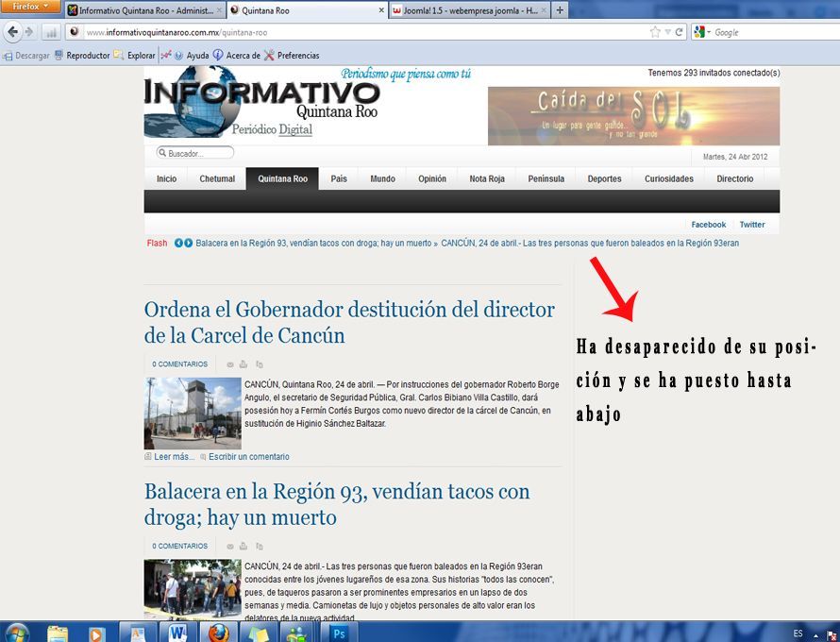Open the Google search engine dropdown
This screenshot has height=642, width=840.
(702, 32)
